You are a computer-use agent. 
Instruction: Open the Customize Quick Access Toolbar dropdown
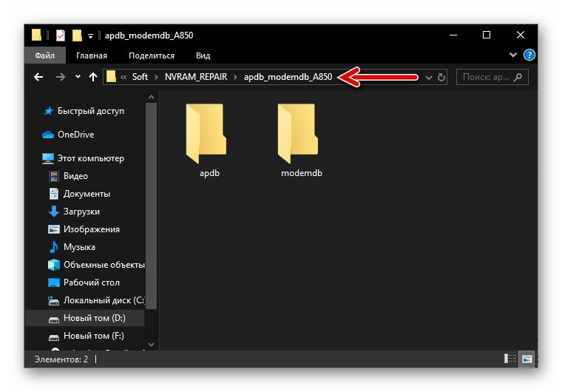91,36
